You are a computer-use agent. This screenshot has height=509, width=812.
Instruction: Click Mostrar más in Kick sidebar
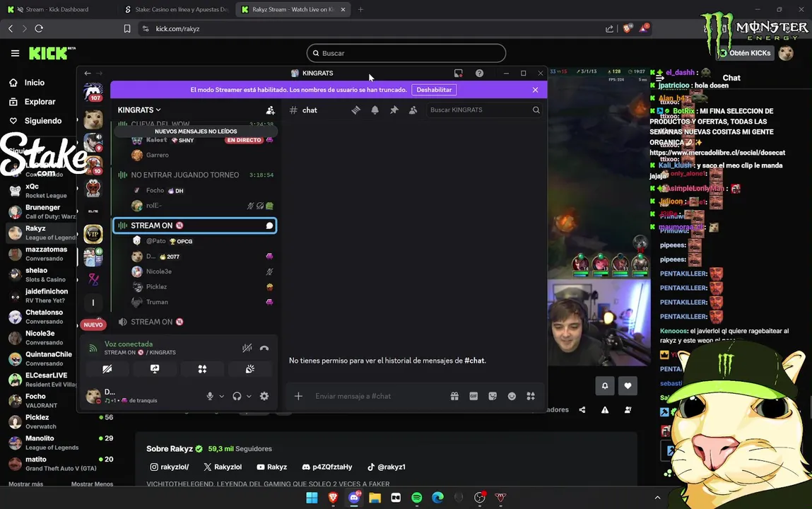coord(26,484)
